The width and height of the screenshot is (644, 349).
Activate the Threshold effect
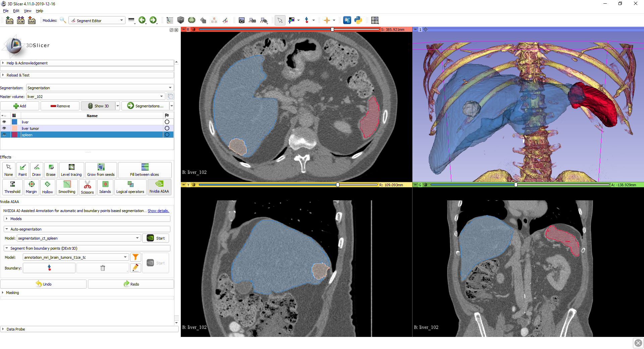coord(12,187)
